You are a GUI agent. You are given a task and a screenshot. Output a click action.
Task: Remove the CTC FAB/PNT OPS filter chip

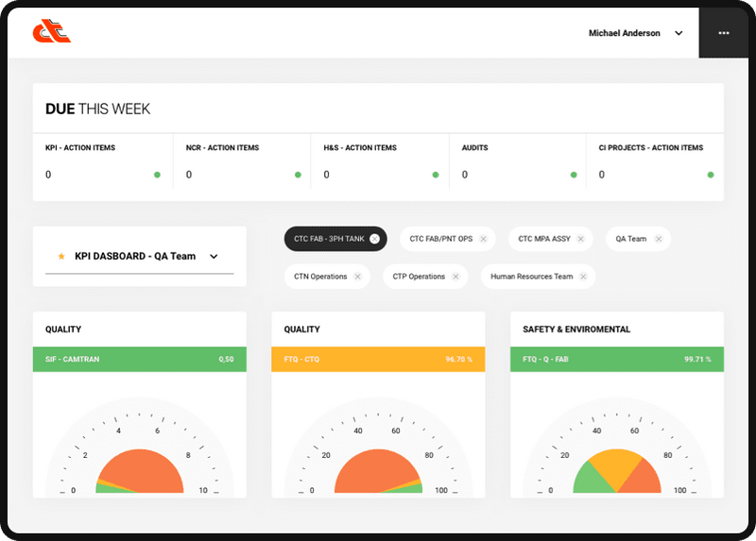[x=484, y=239]
